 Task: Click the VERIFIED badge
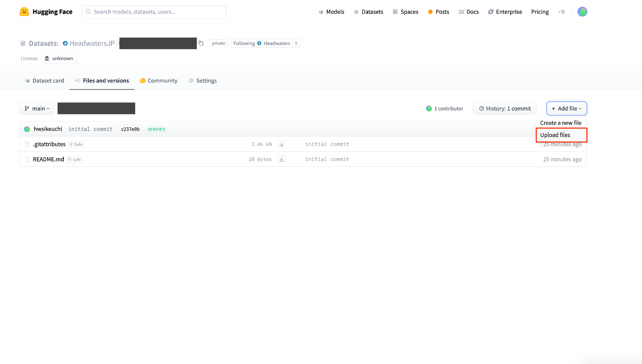pyautogui.click(x=156, y=129)
